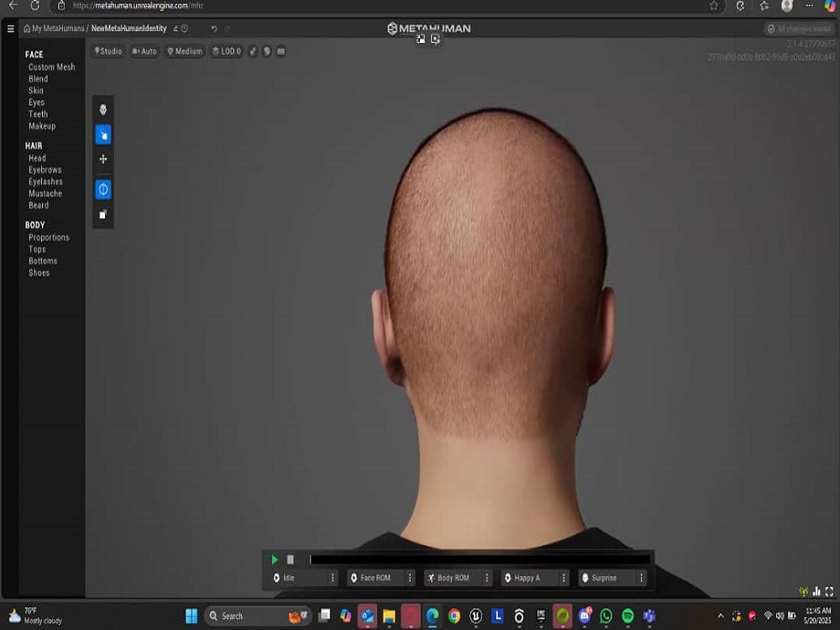Select the Sculpt tool highlighted in blue

click(102, 134)
